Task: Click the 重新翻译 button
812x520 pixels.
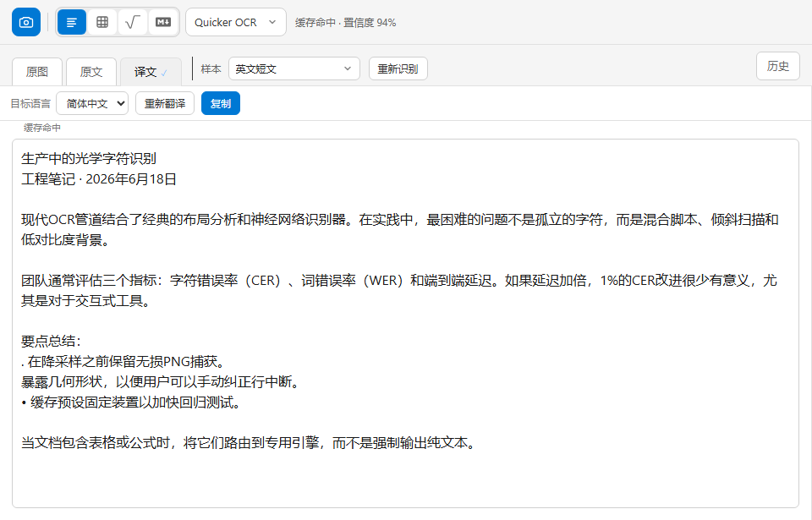Action: click(x=165, y=104)
